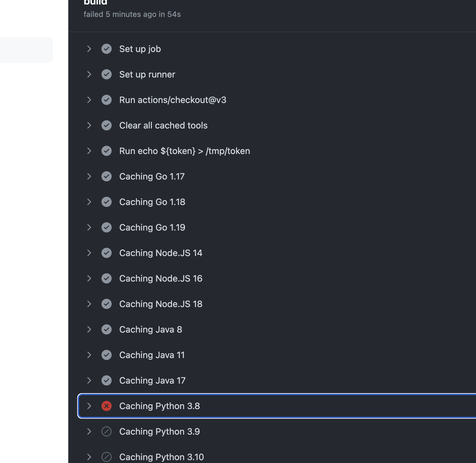Viewport: 476px width, 463px height.
Task: Click the checkmark icon next to Set up runner
Action: (107, 74)
